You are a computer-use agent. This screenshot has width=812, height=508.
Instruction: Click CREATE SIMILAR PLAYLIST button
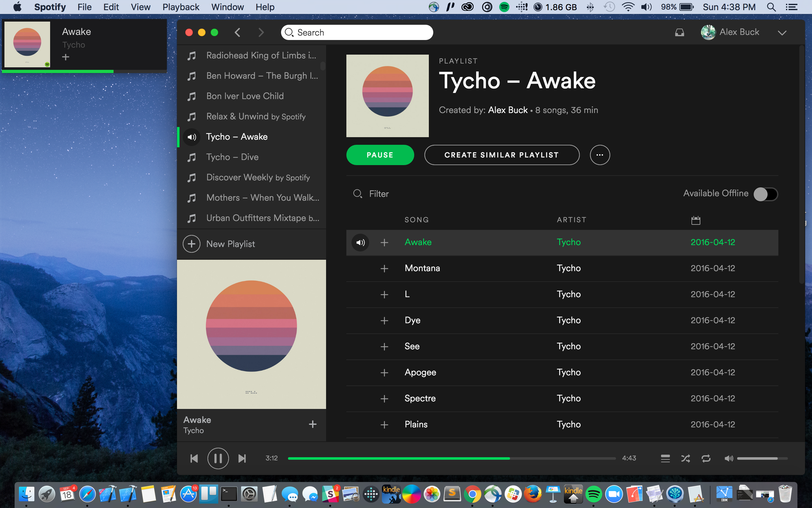(501, 155)
